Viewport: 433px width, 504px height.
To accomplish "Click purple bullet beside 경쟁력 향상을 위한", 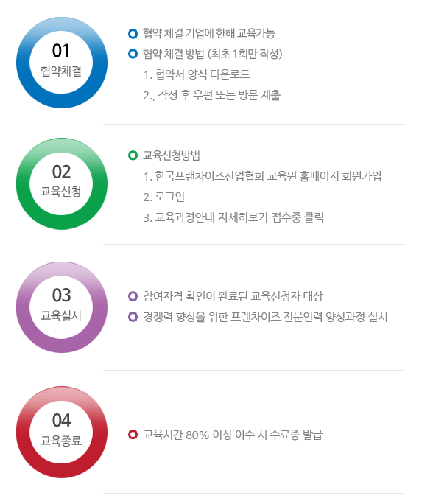I will click(x=133, y=317).
